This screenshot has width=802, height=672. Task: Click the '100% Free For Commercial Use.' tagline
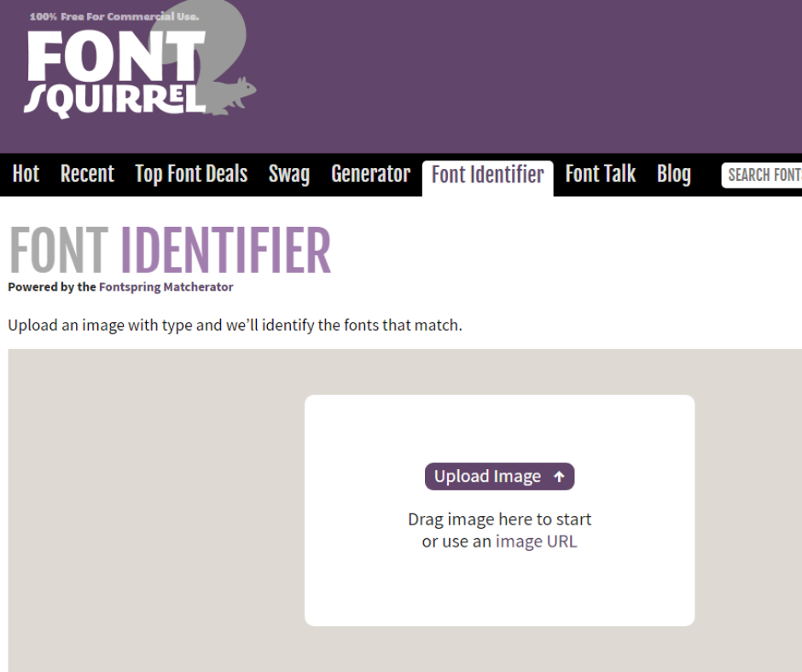click(x=114, y=16)
